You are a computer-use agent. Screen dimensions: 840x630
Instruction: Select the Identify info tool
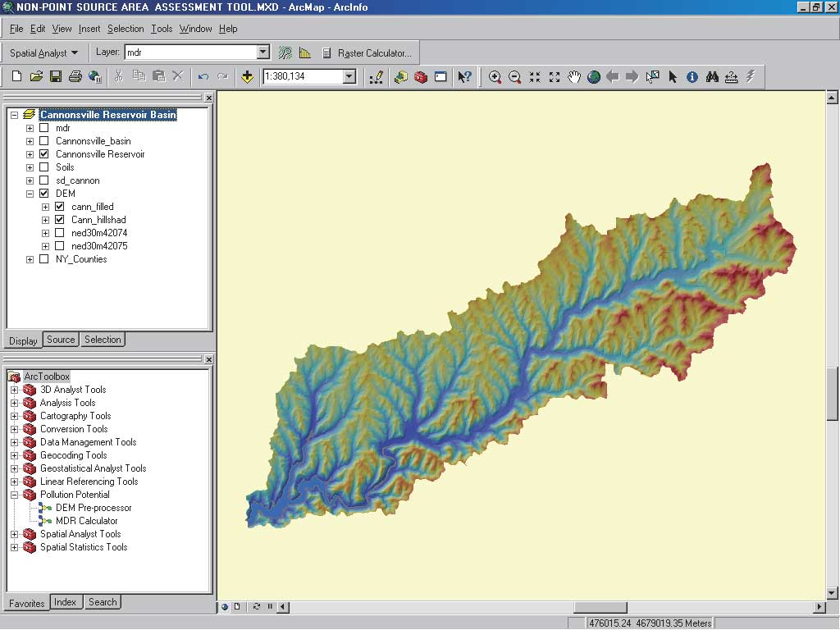[692, 77]
